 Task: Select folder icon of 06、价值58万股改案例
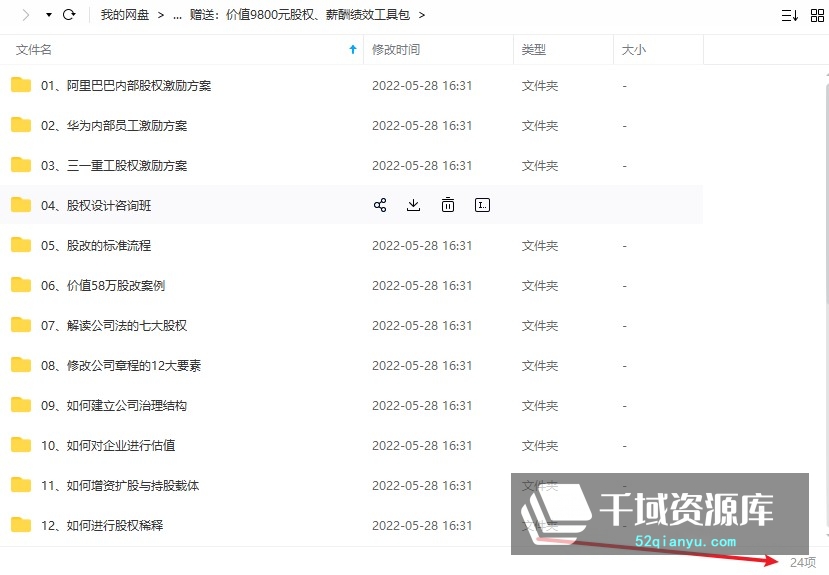21,285
